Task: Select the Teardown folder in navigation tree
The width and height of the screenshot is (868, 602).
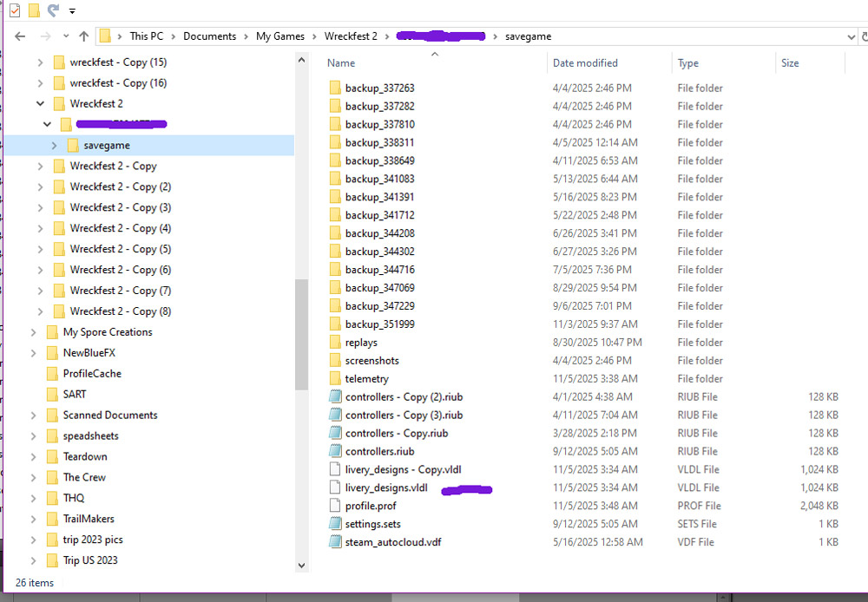Action: point(85,457)
